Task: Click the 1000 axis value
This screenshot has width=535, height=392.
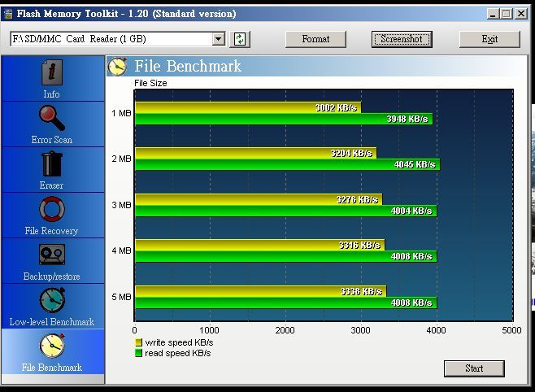Action: (x=210, y=330)
